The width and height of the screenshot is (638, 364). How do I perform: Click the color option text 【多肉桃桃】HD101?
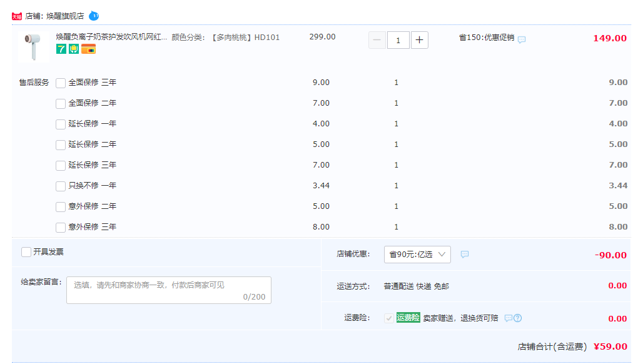pyautogui.click(x=245, y=38)
